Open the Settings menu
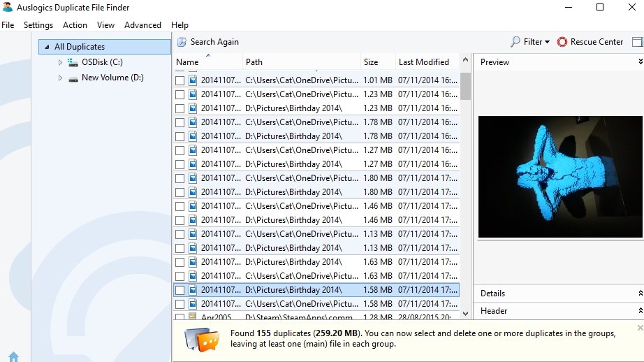 (x=38, y=25)
